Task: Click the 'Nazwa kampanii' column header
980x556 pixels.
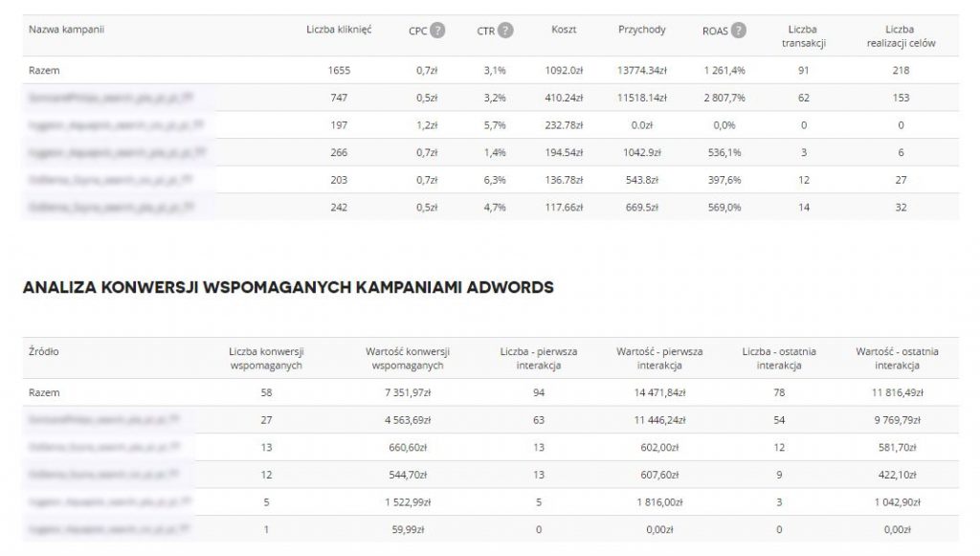Action: click(x=66, y=30)
